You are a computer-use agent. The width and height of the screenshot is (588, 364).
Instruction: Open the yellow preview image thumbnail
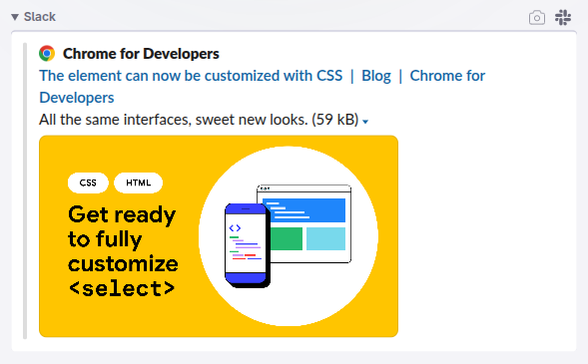click(x=219, y=236)
